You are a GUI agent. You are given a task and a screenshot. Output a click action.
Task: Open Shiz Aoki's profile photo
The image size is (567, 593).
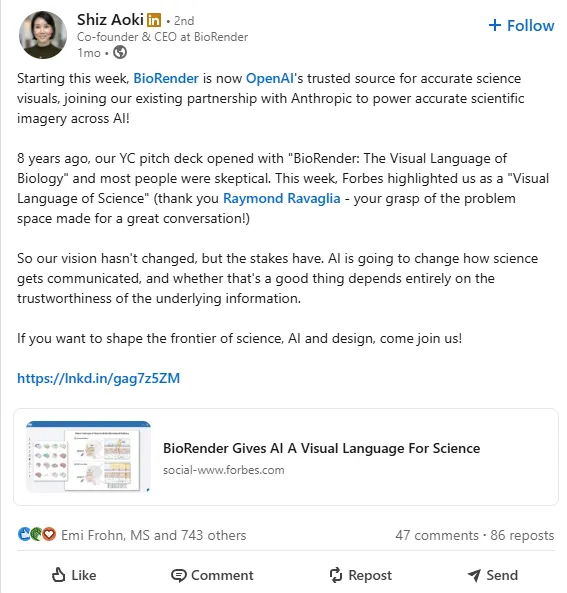click(x=43, y=35)
